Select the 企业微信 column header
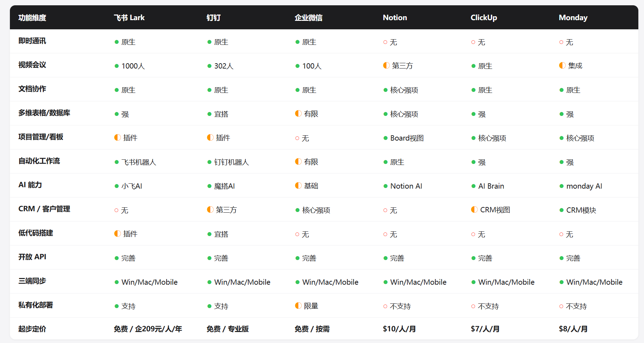This screenshot has height=343, width=644. 308,18
